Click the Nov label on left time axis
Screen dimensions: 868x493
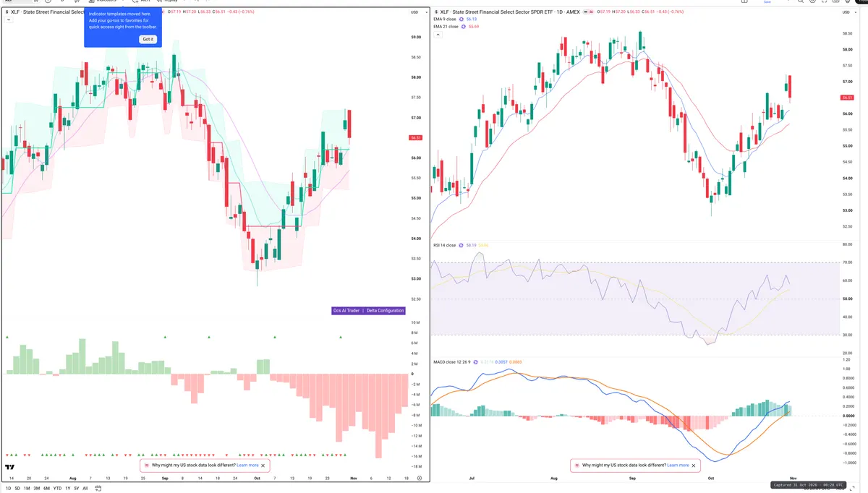coord(353,479)
